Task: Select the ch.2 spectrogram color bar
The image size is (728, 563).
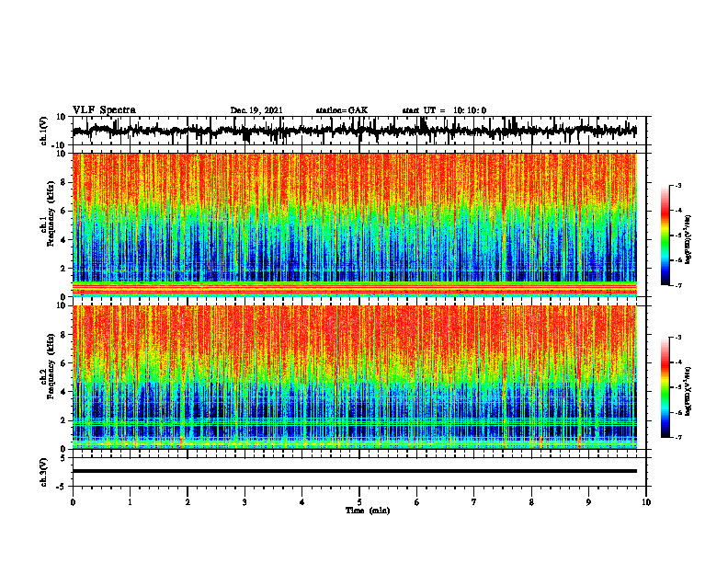Action: tap(665, 387)
